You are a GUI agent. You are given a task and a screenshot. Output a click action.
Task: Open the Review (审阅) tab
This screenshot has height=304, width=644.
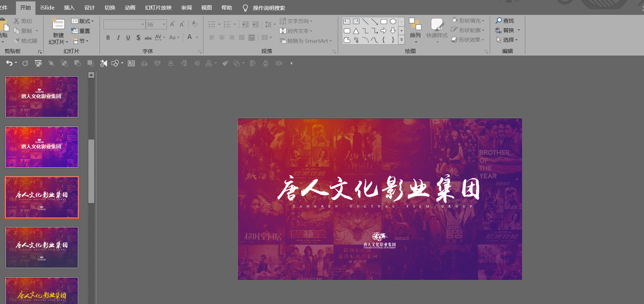pyautogui.click(x=186, y=7)
